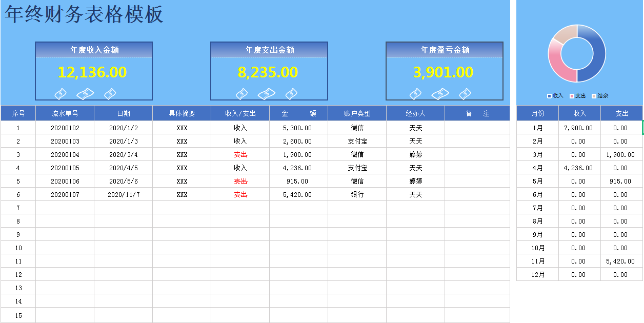644x323 pixels.
Task: Select the yellow 8,235.00 total
Action: click(268, 72)
